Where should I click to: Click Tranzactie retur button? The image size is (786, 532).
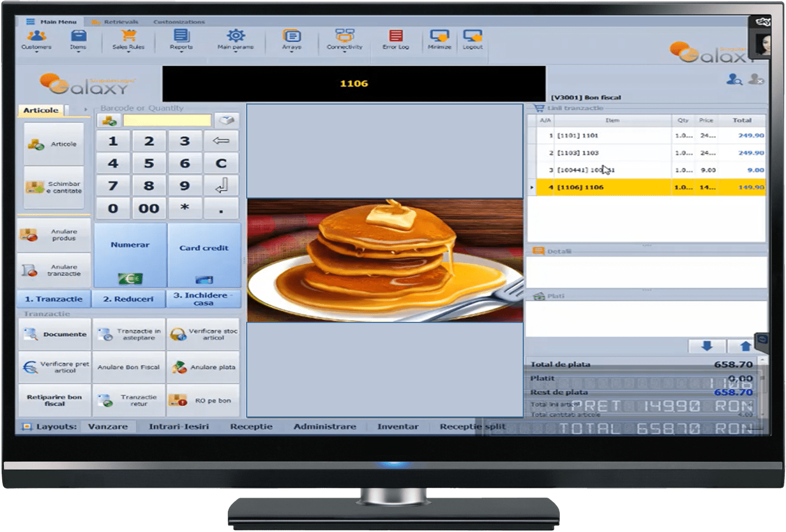(x=129, y=400)
